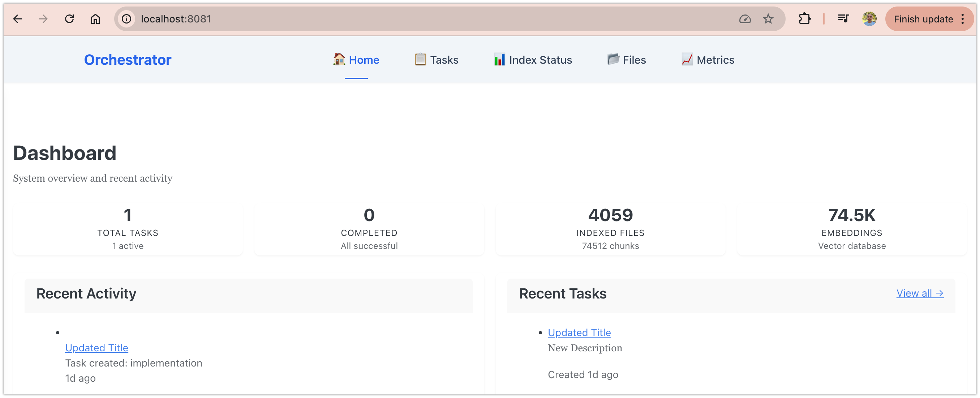
Task: Go to the Tasks nav tab
Action: [437, 60]
